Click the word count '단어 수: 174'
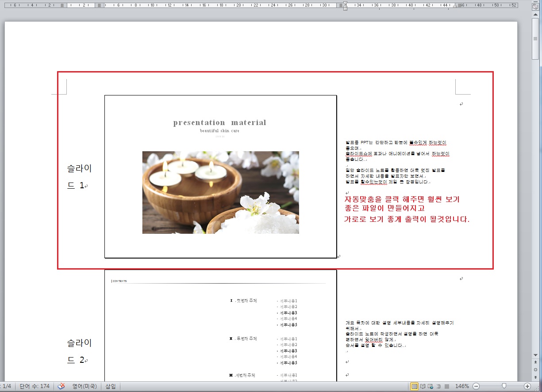 pyautogui.click(x=35, y=386)
